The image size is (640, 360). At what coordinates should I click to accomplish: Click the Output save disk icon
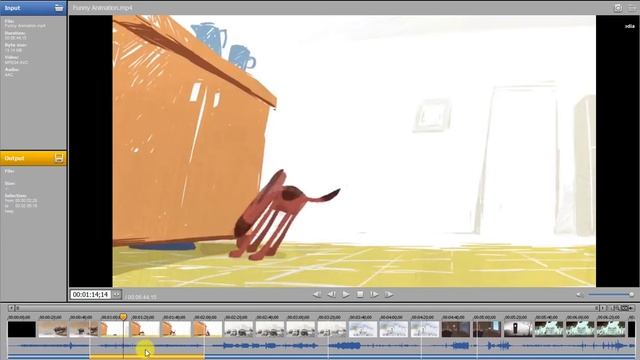(x=59, y=158)
